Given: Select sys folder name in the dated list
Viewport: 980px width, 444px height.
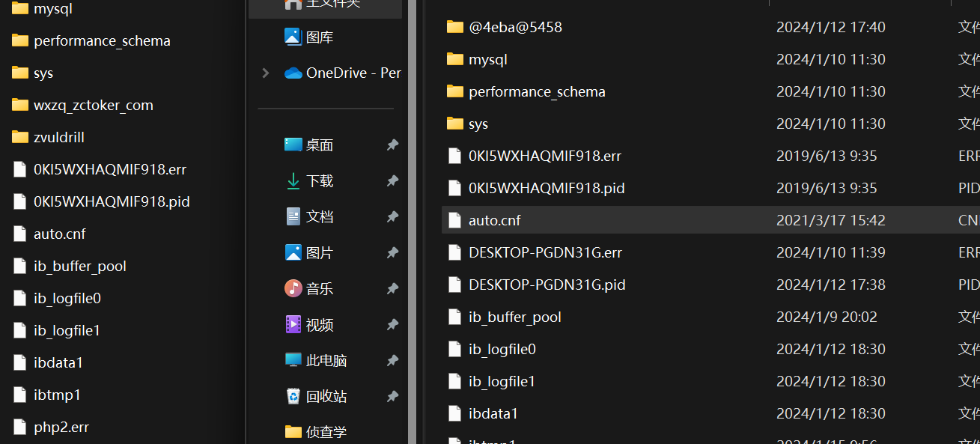Looking at the screenshot, I should (x=478, y=124).
